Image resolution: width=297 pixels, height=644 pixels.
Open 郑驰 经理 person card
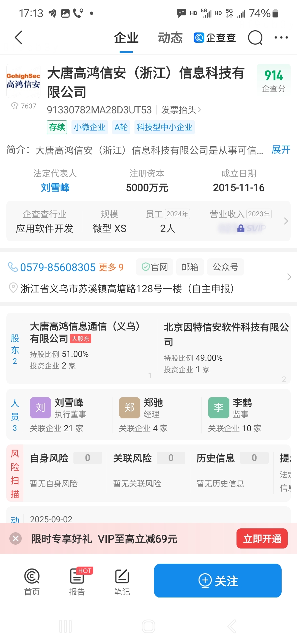[x=157, y=414]
